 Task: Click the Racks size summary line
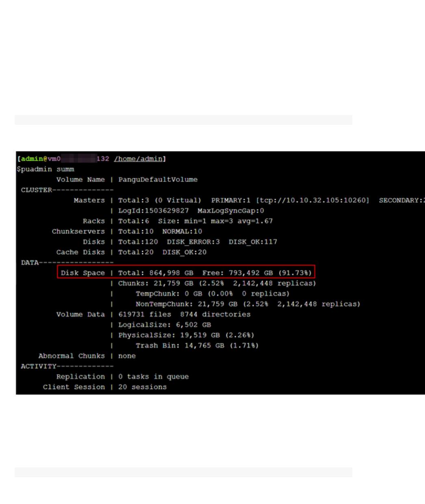[x=195, y=221]
